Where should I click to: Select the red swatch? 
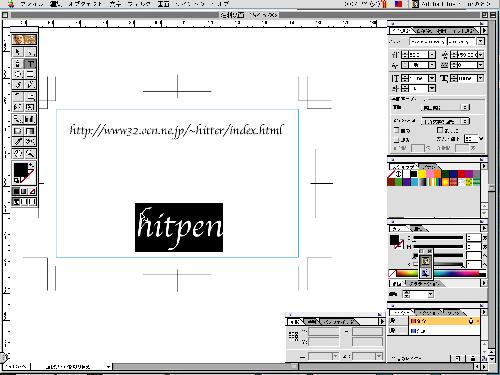pyautogui.click(x=462, y=174)
